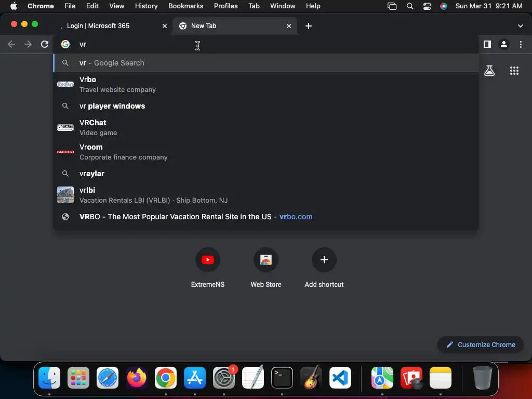532x399 pixels.
Task: Open Spotlight search in menu bar
Action: point(410,6)
